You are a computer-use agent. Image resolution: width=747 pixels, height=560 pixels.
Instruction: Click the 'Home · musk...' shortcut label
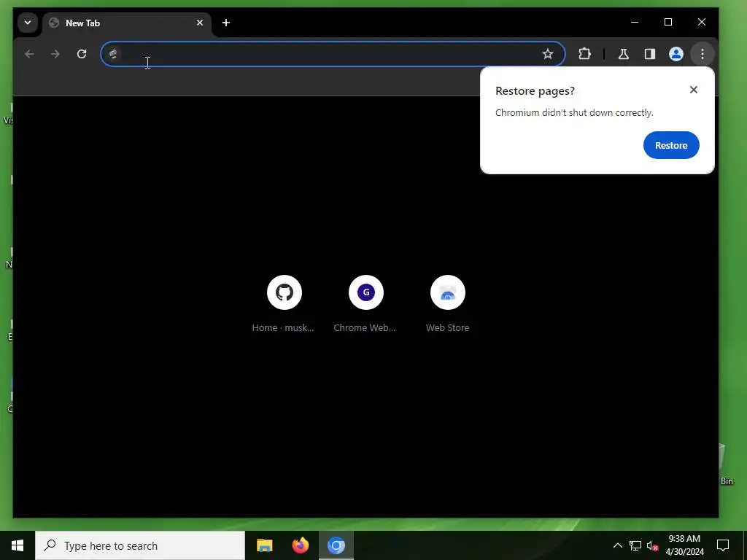[283, 327]
